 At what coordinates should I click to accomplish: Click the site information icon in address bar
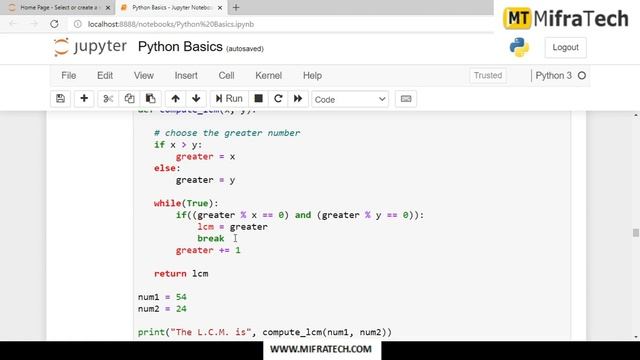coord(78,24)
